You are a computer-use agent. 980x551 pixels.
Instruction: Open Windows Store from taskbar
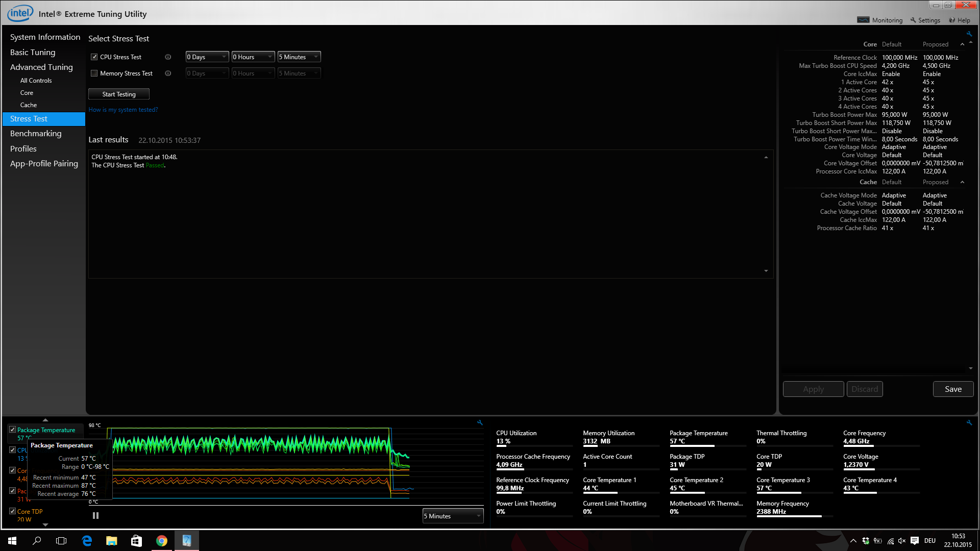(136, 541)
